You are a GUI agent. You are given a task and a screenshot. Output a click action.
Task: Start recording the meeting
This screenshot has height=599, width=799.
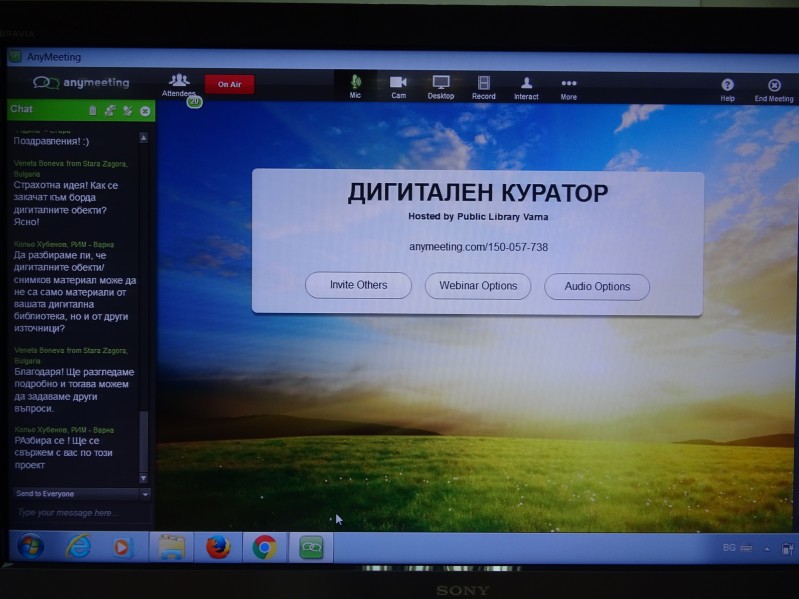(x=483, y=85)
